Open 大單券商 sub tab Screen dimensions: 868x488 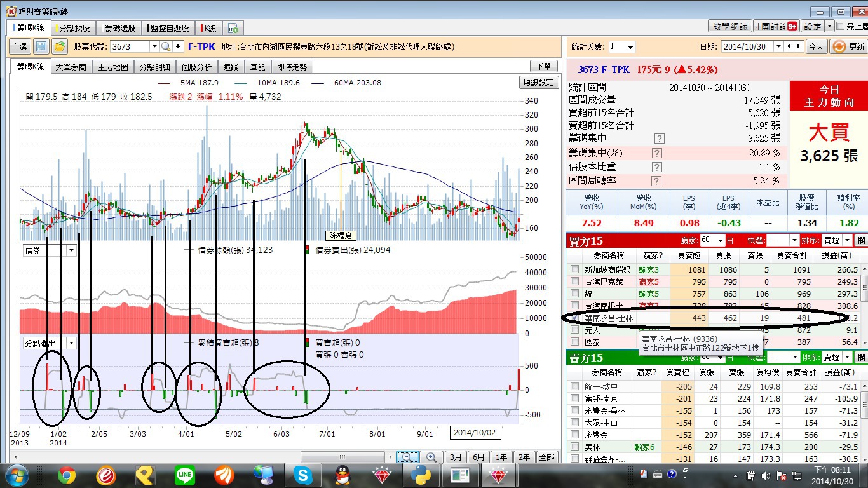(x=71, y=67)
